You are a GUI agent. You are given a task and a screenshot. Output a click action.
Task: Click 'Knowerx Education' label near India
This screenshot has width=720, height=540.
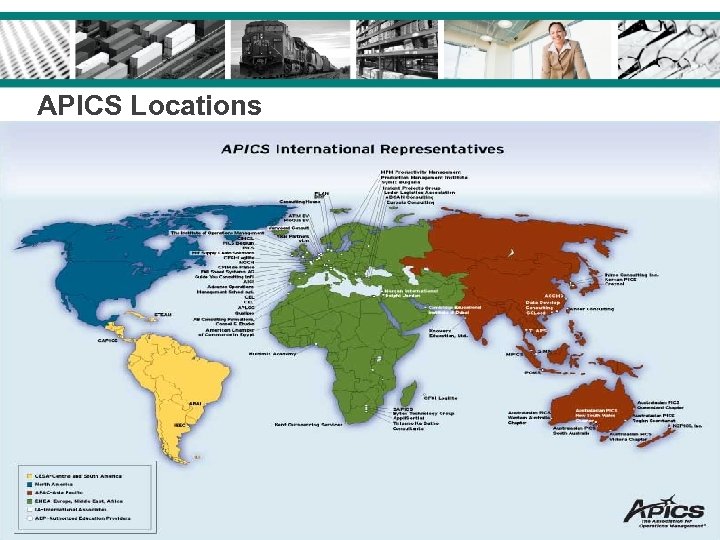pyautogui.click(x=449, y=333)
